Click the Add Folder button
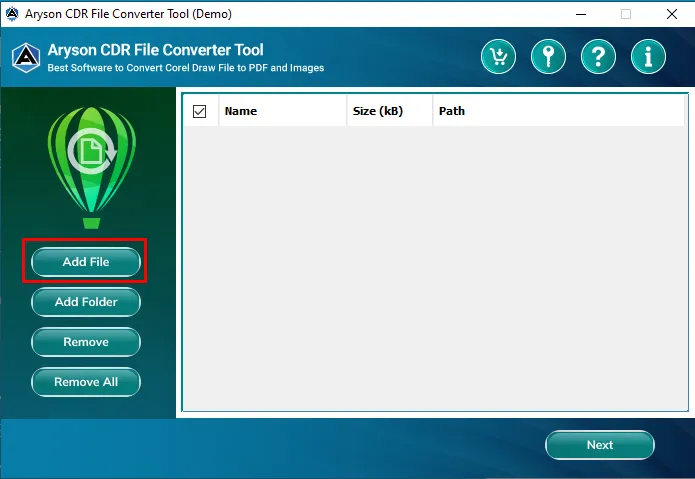695x479 pixels. (86, 302)
